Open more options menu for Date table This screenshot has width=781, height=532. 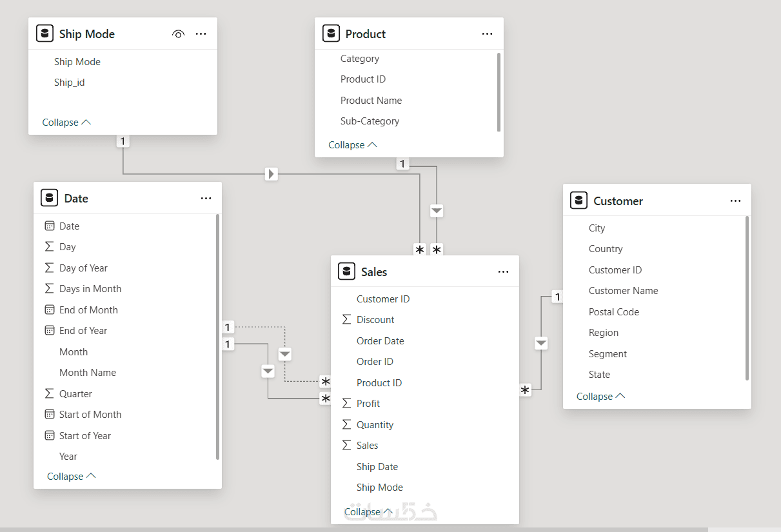coord(206,198)
